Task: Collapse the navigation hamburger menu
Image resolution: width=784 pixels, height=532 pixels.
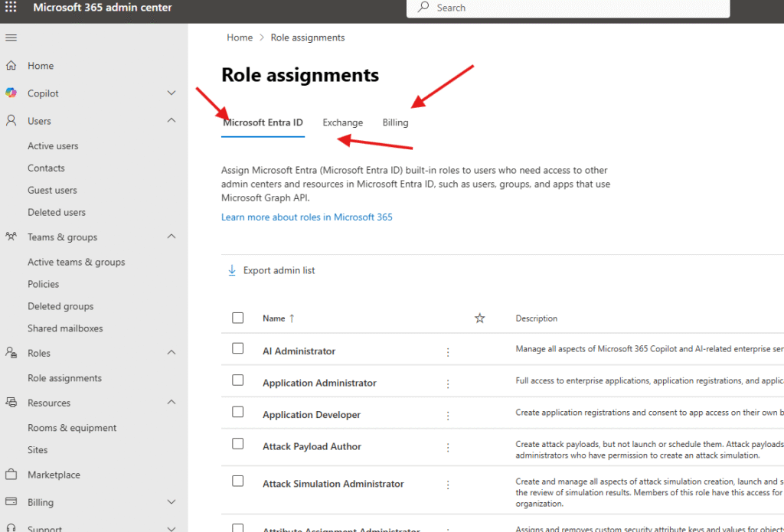Action: coord(11,38)
